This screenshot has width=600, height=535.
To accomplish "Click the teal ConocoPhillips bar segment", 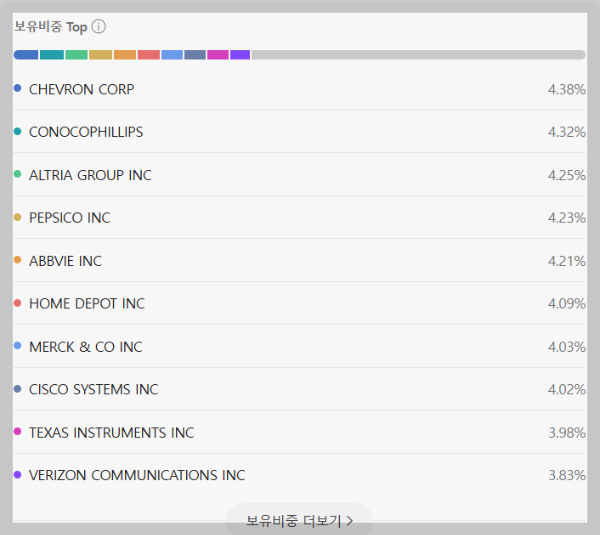I will click(52, 55).
